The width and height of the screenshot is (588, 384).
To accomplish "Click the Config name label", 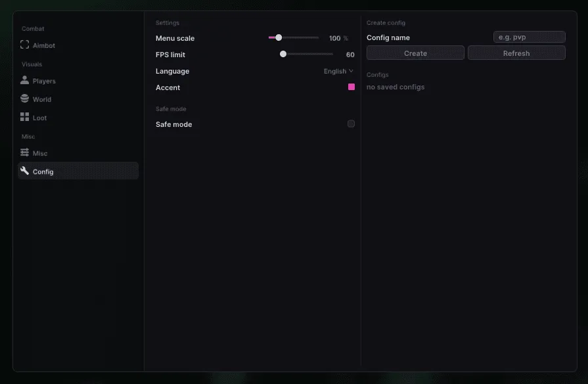I will point(388,37).
